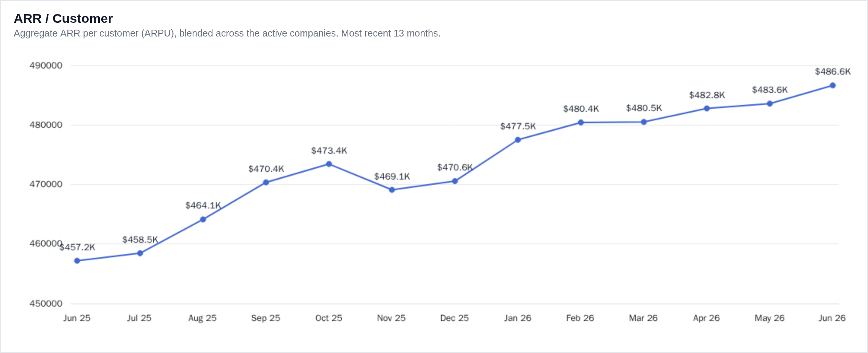Click the $470.6K value label

pyautogui.click(x=455, y=167)
